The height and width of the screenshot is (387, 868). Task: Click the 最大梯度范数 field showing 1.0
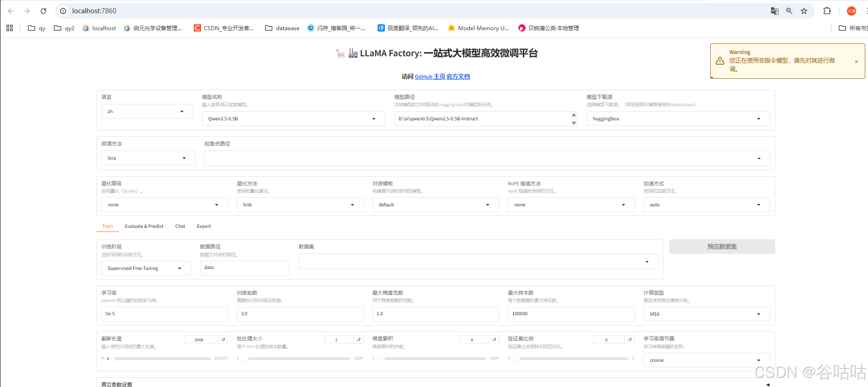pos(436,314)
